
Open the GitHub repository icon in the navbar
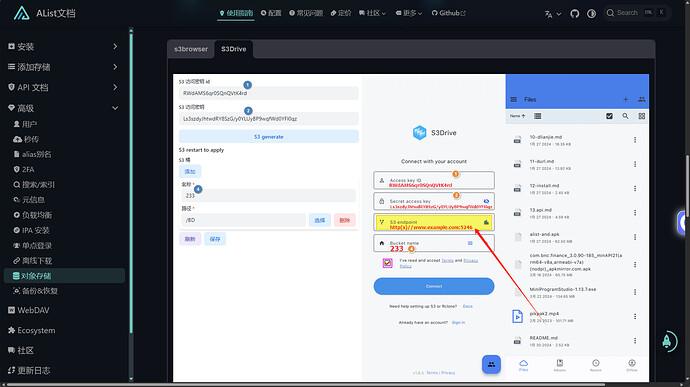click(574, 14)
